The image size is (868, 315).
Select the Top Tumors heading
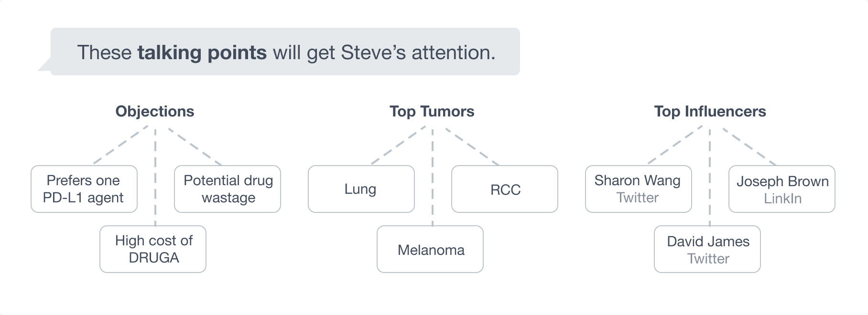[432, 111]
